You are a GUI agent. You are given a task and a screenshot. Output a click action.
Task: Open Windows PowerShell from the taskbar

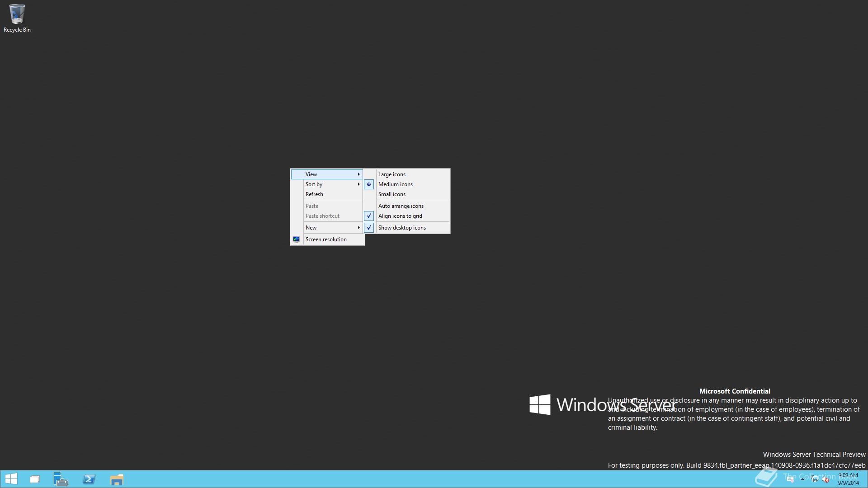tap(89, 479)
